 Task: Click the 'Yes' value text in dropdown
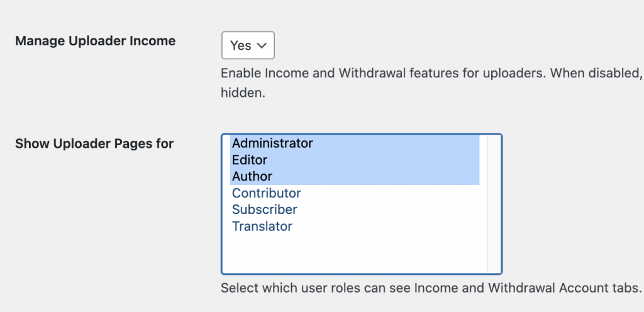coord(240,45)
